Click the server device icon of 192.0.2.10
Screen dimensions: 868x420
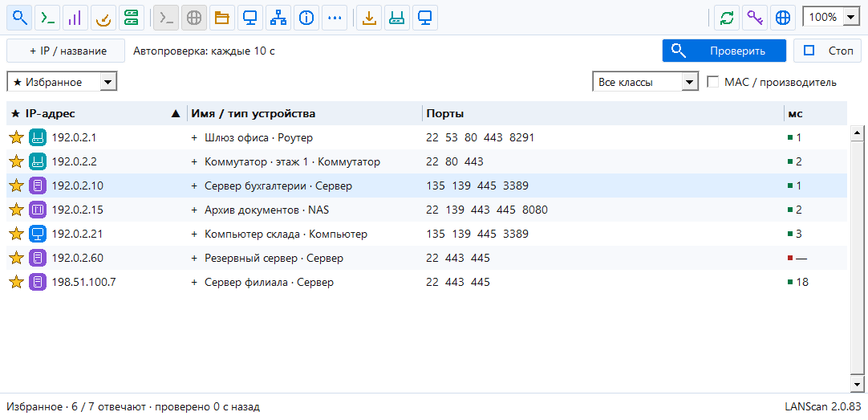coord(38,186)
